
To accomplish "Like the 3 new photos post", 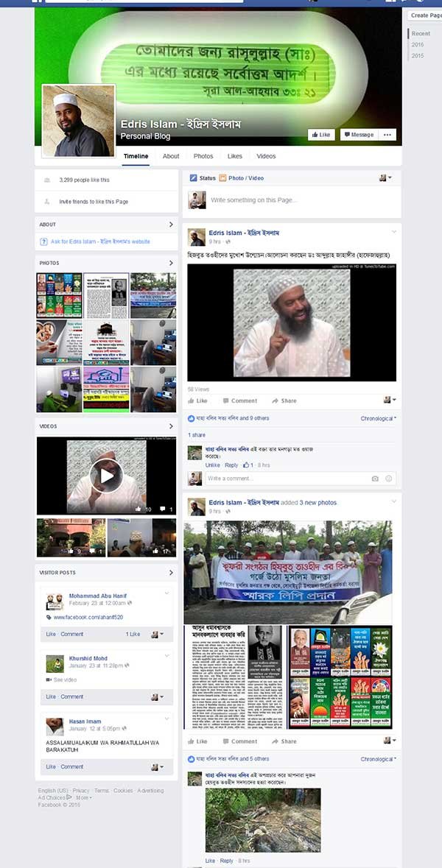I will pos(197,741).
